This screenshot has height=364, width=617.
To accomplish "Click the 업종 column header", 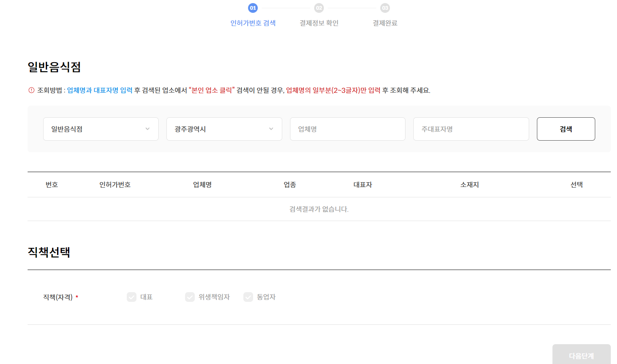I will pos(290,185).
